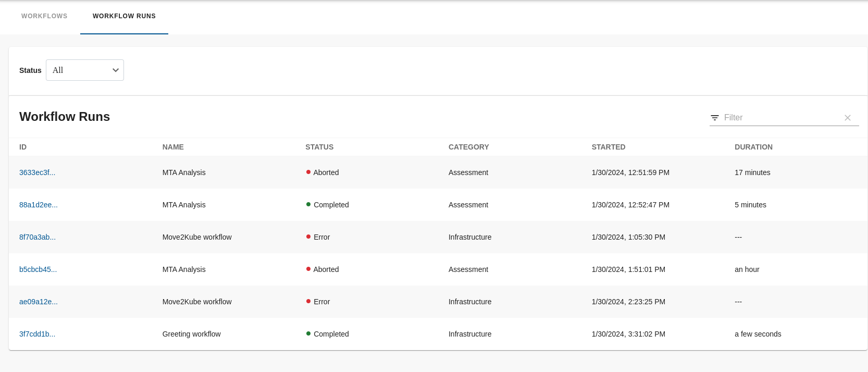Open workflow run 8f70a3ab
The image size is (868, 372).
point(38,237)
